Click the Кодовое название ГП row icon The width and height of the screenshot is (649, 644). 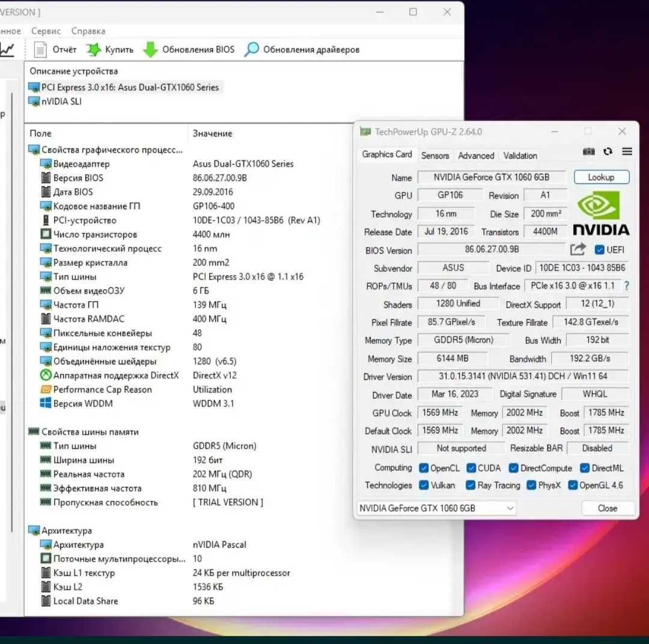pyautogui.click(x=46, y=206)
